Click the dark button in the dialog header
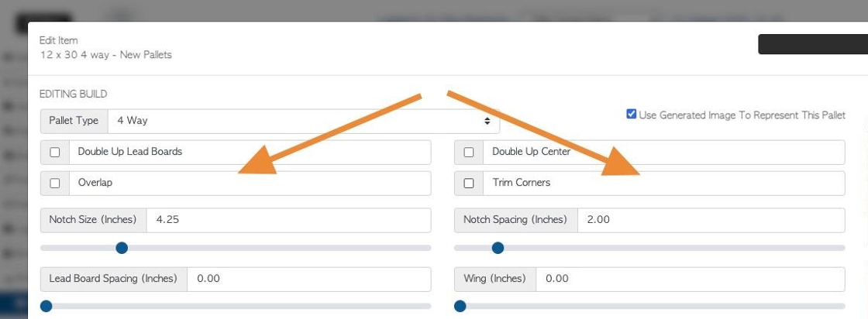This screenshot has width=868, height=319. coord(813,44)
